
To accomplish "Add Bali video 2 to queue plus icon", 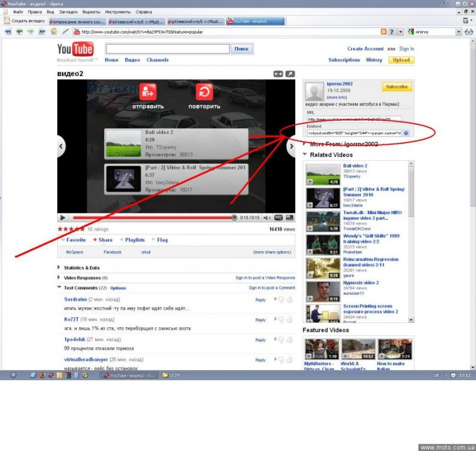I will [x=310, y=182].
